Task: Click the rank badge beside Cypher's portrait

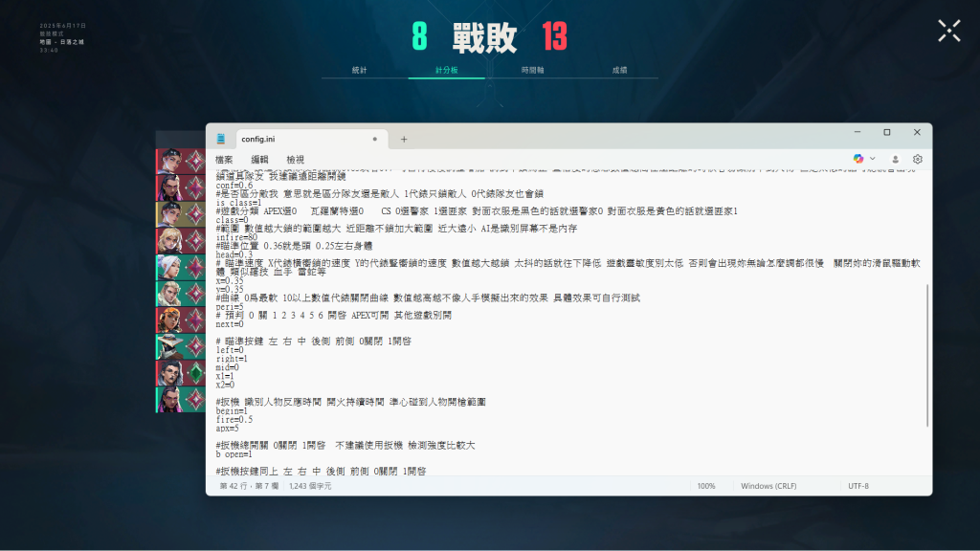Action: 195,346
